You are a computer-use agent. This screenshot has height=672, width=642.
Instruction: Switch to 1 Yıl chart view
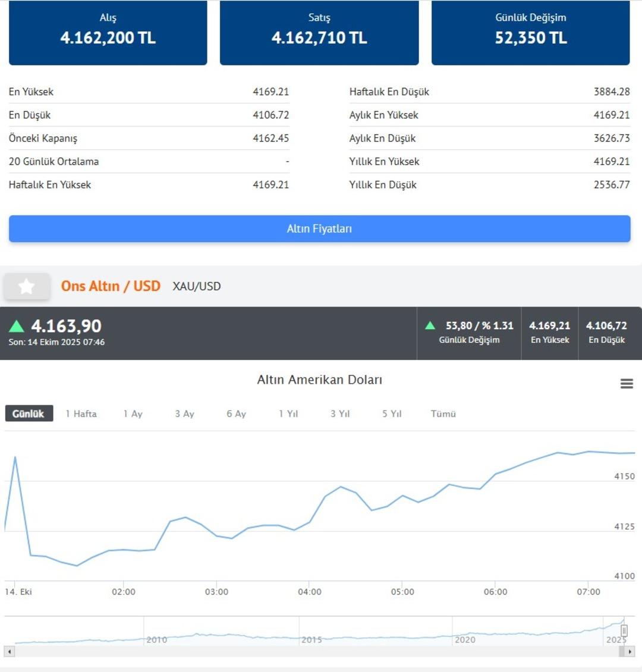pyautogui.click(x=288, y=414)
